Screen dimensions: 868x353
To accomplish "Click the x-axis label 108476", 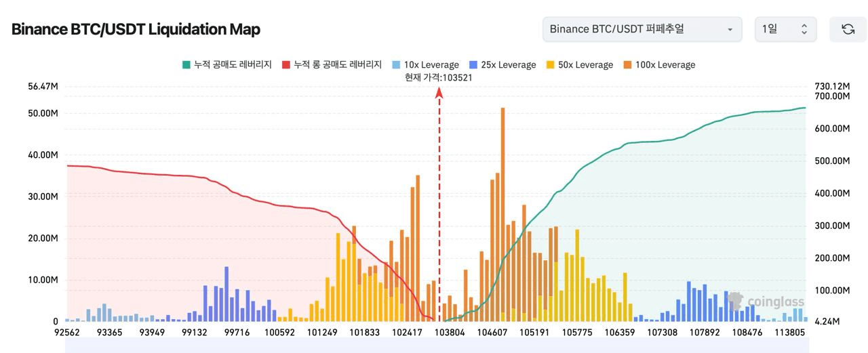I will tap(746, 333).
